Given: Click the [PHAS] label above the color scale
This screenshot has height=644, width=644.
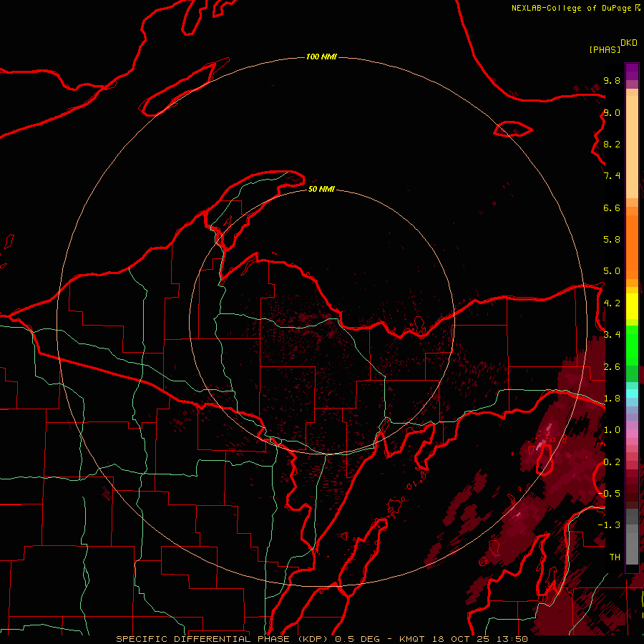Looking at the screenshot, I should [605, 50].
